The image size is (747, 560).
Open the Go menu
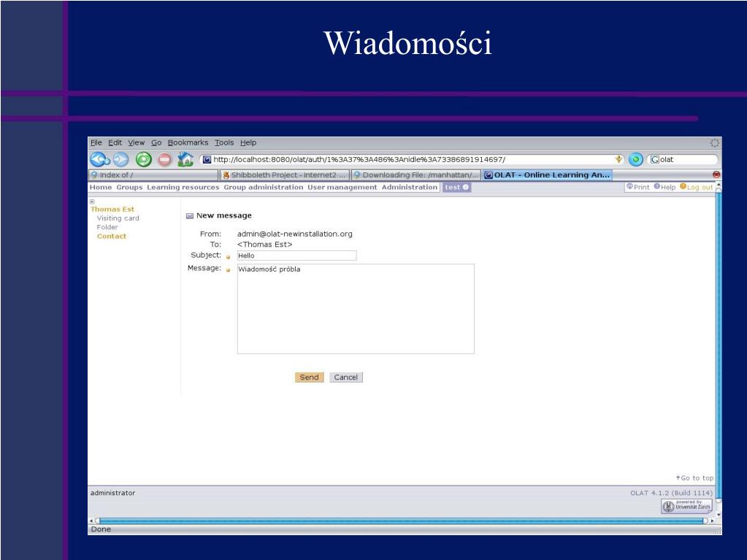(x=156, y=142)
